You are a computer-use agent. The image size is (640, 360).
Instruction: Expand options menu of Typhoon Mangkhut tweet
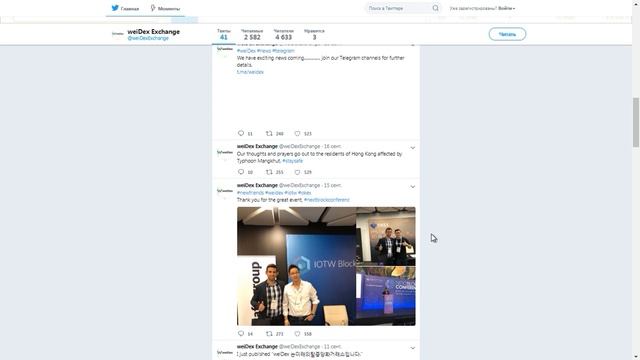click(413, 148)
